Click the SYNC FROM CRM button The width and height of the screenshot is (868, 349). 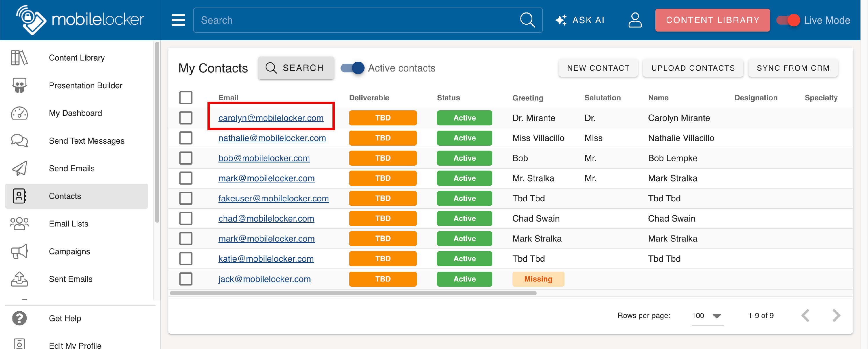click(x=792, y=68)
